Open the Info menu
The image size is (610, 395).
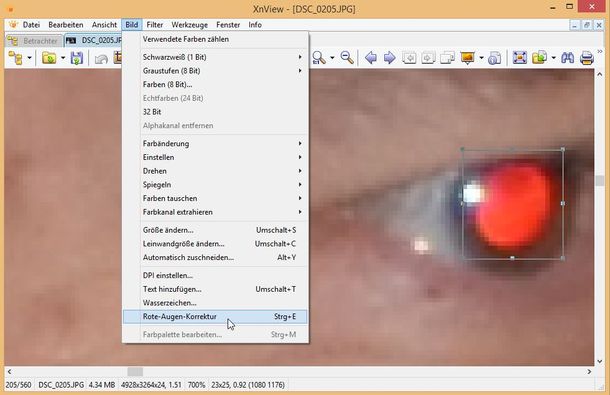click(x=255, y=25)
